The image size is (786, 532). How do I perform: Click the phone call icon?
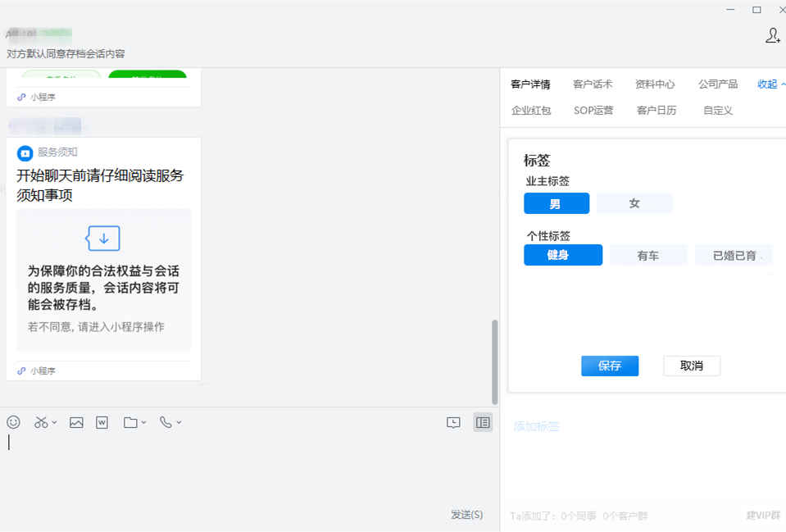(x=166, y=422)
